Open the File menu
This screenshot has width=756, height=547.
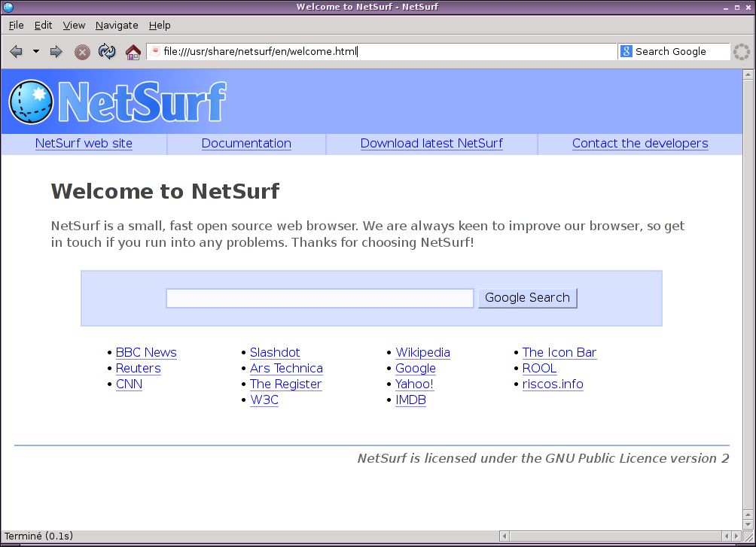[x=16, y=25]
